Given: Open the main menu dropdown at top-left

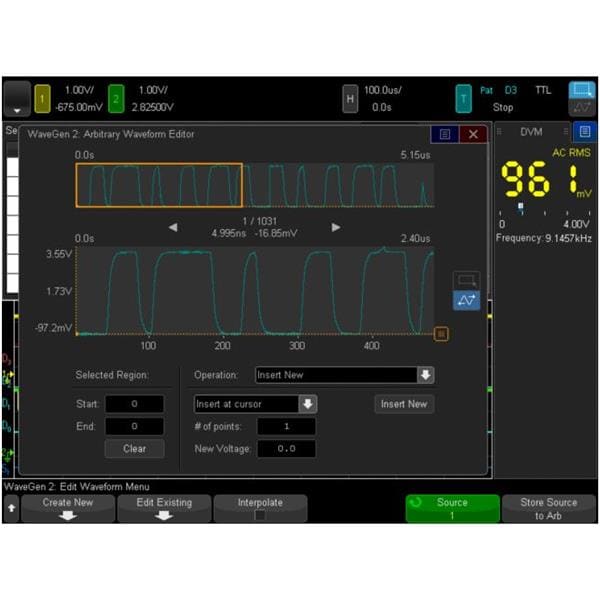Looking at the screenshot, I should [x=16, y=99].
